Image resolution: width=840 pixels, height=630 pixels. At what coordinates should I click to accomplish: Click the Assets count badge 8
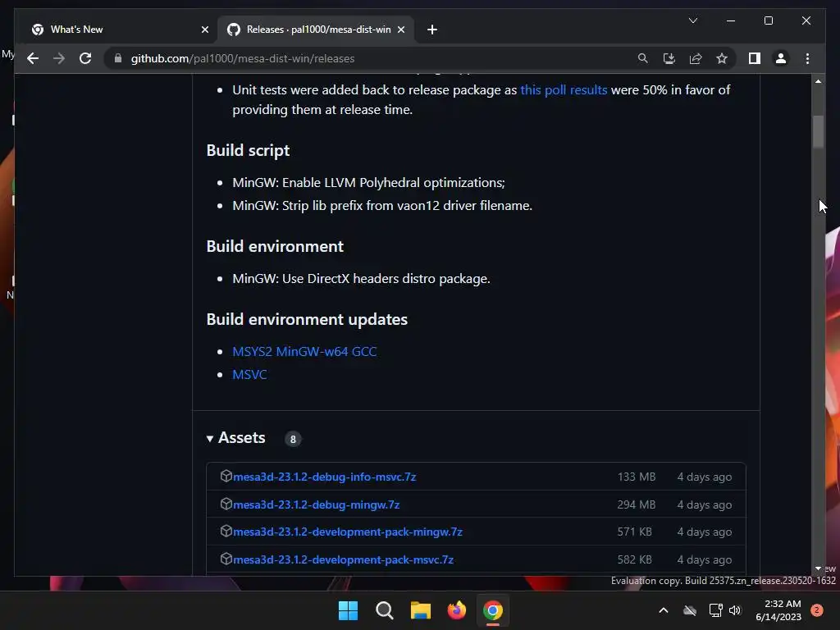293,440
